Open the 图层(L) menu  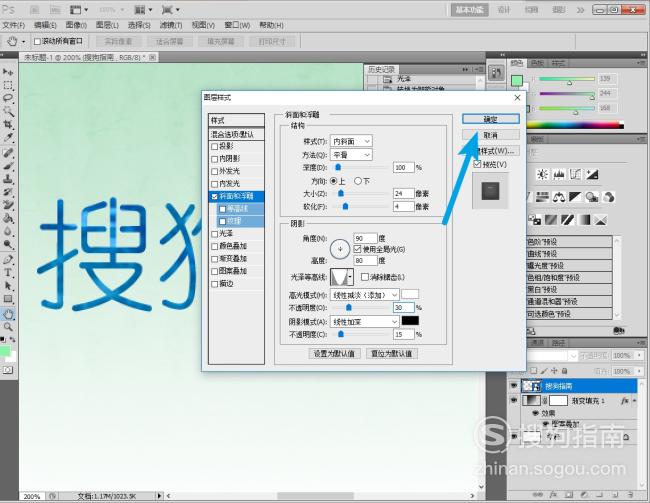click(x=107, y=25)
